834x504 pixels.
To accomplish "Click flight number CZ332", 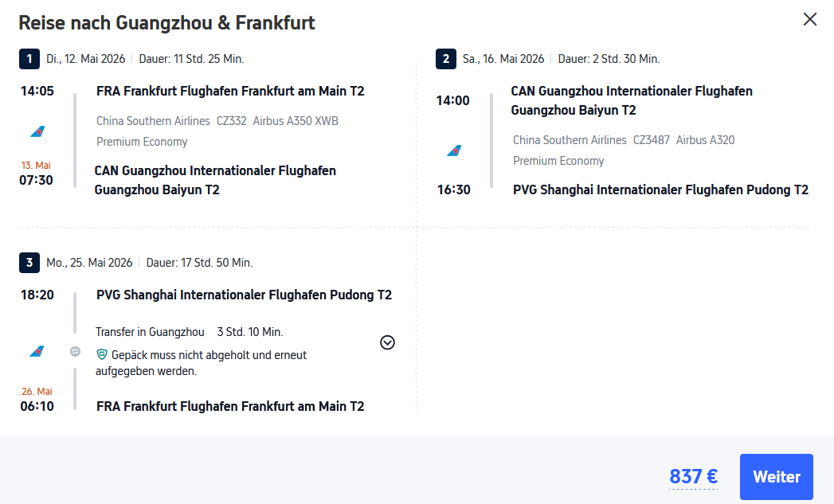I will [232, 121].
